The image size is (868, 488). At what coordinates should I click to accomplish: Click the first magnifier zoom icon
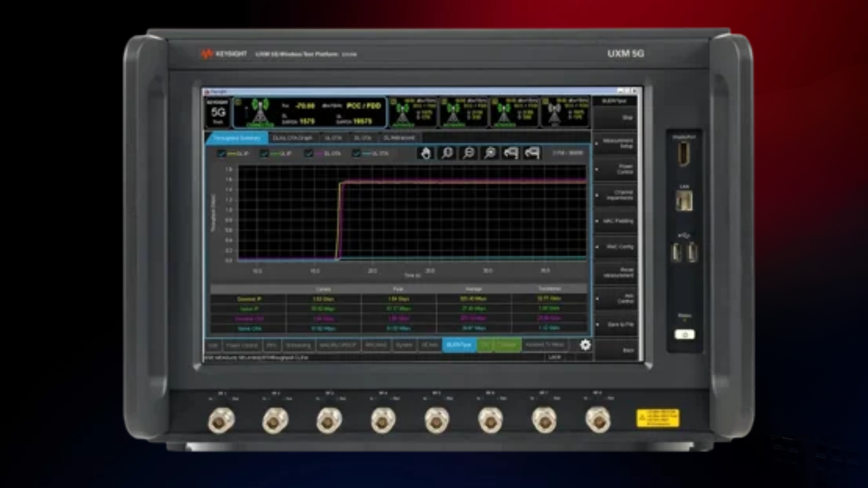[x=447, y=153]
